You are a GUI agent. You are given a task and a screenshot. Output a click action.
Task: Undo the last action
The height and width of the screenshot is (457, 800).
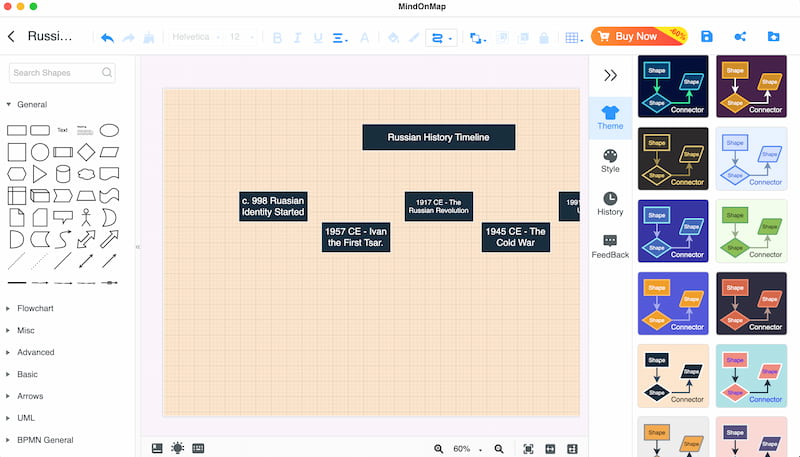107,37
